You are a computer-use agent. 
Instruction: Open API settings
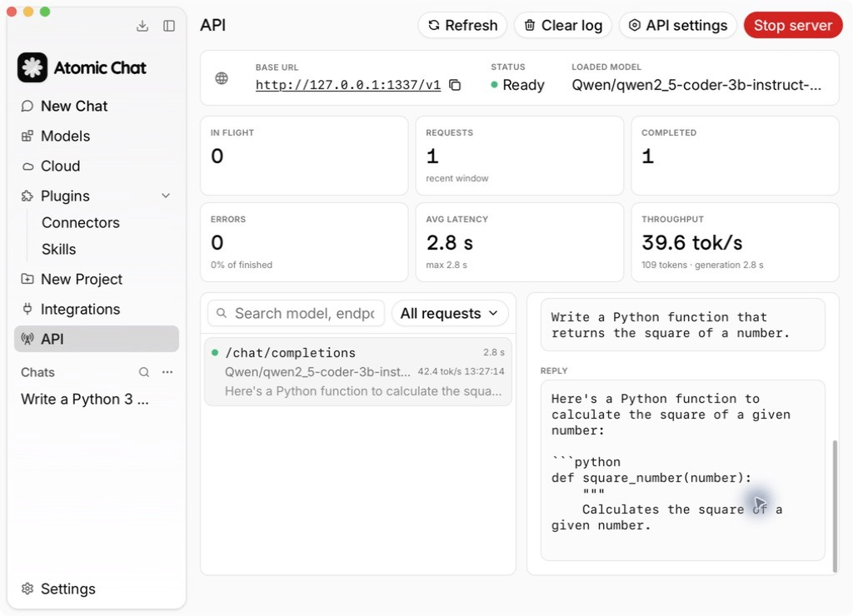point(678,26)
